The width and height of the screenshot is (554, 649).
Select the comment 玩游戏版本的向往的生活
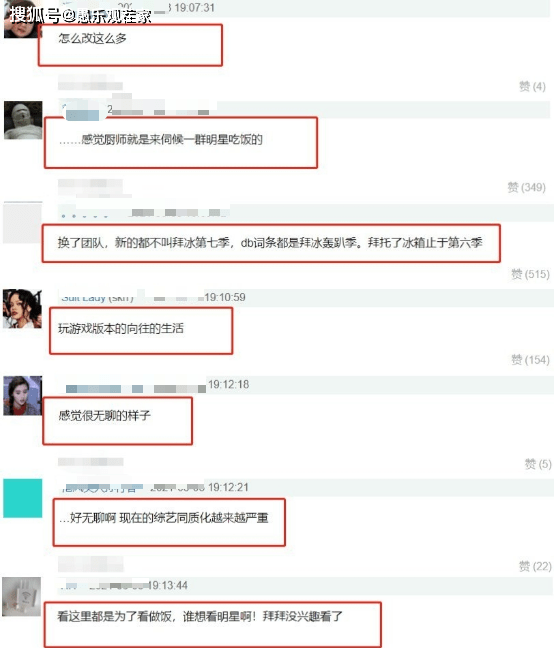(x=121, y=329)
